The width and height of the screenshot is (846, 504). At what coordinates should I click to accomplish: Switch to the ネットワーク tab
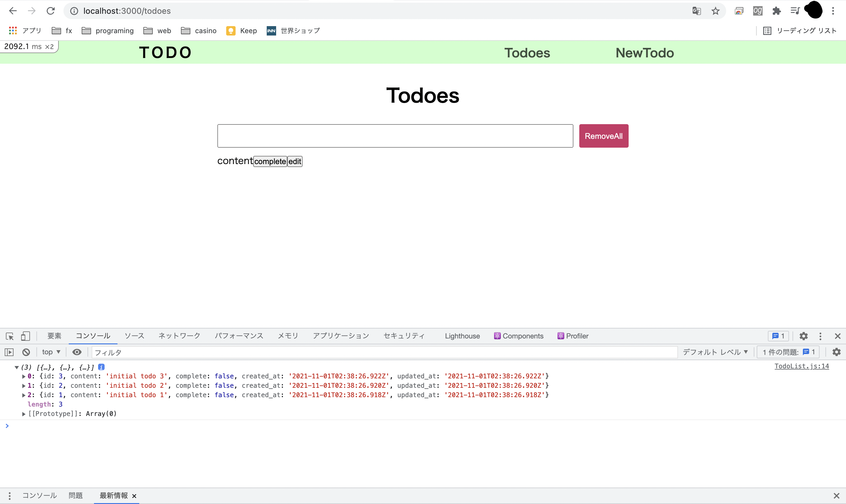tap(179, 336)
